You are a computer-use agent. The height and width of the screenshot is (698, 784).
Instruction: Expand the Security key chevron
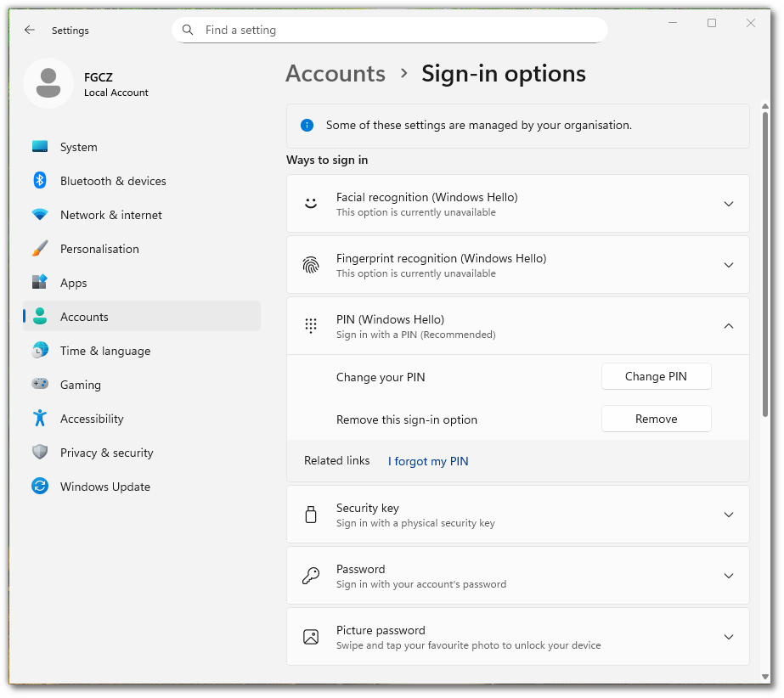coord(729,515)
